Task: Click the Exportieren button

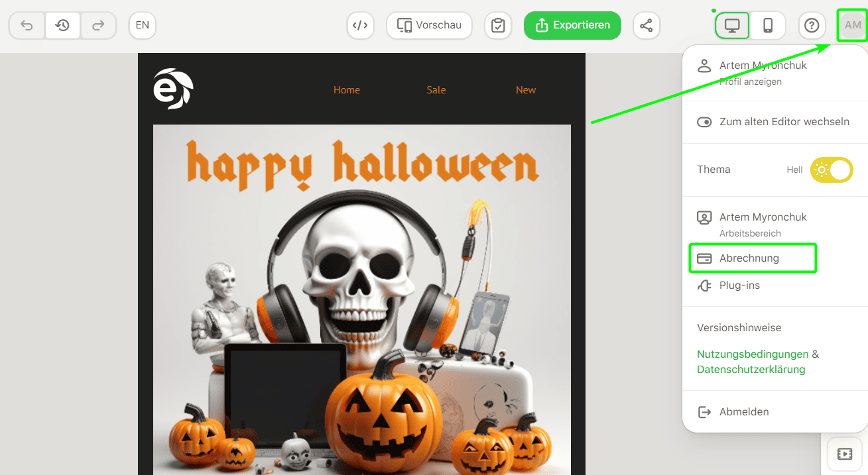Action: click(x=572, y=25)
